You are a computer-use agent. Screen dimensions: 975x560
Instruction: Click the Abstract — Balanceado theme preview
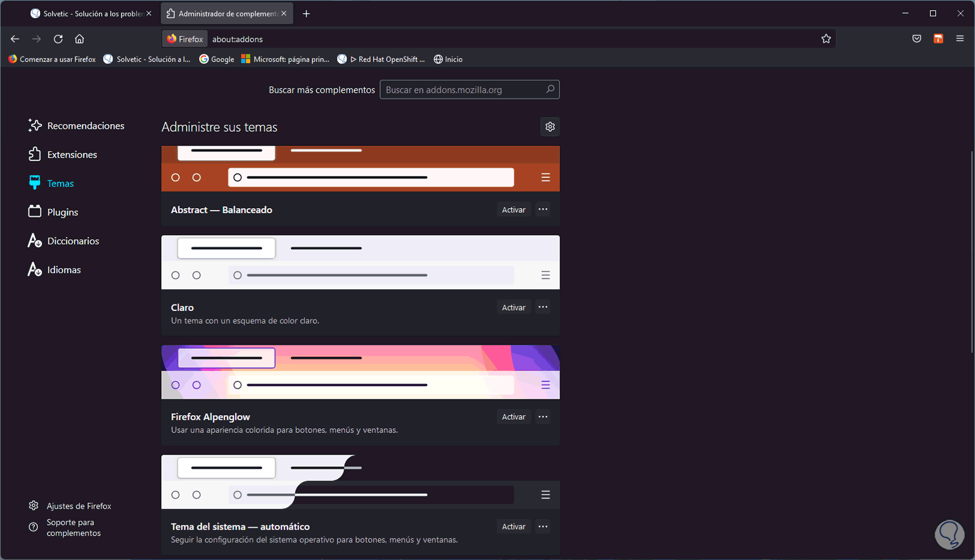pyautogui.click(x=360, y=169)
